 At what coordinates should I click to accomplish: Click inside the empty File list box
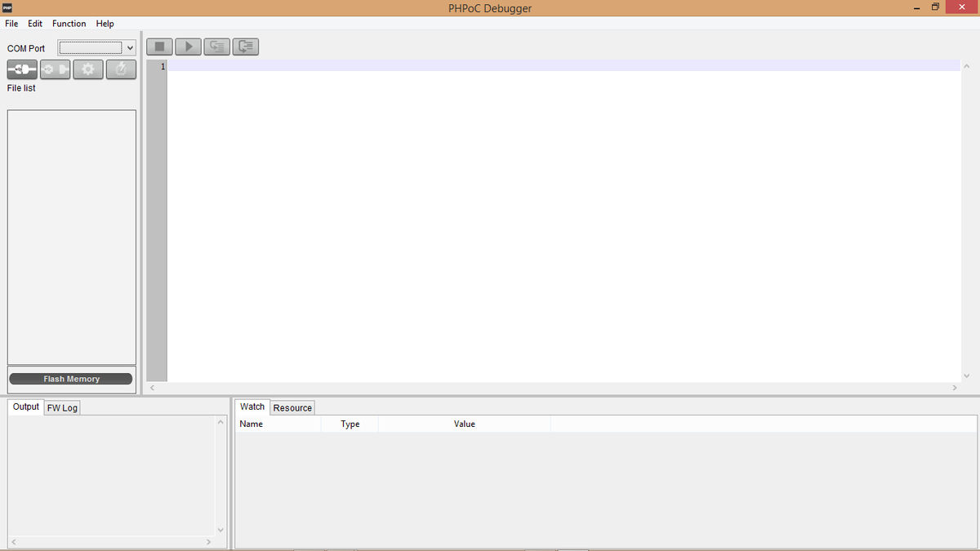click(72, 237)
